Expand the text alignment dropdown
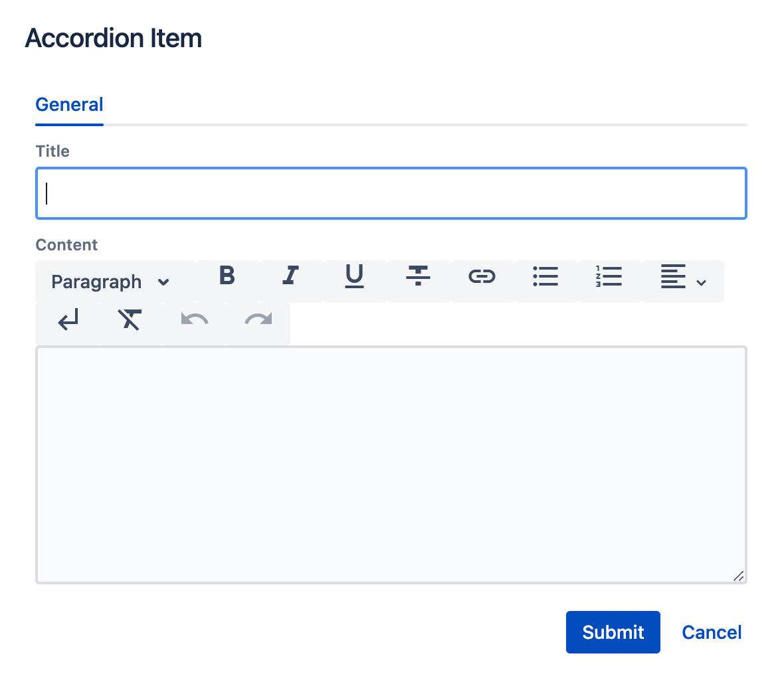 click(683, 281)
